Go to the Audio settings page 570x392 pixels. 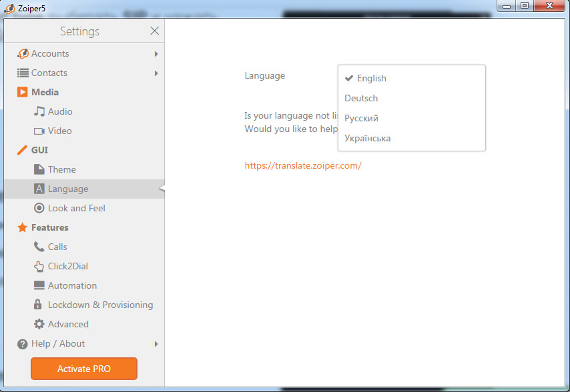pyautogui.click(x=84, y=111)
